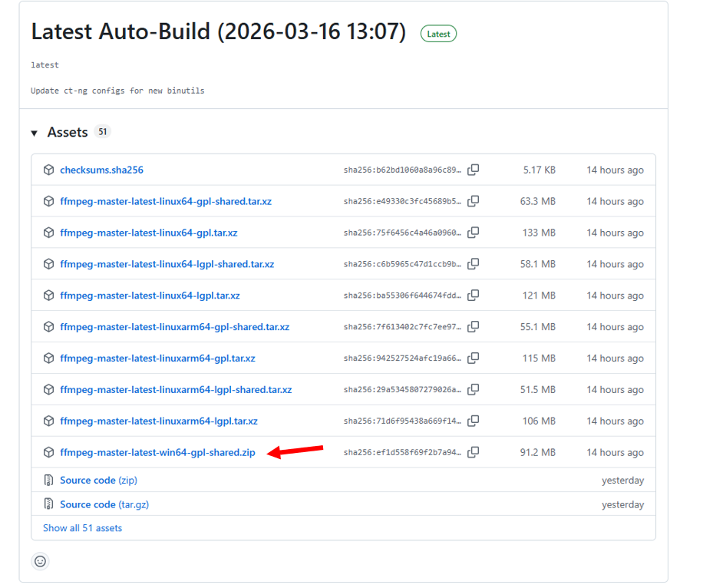
Task: Download checksums.sha256
Action: click(x=102, y=170)
